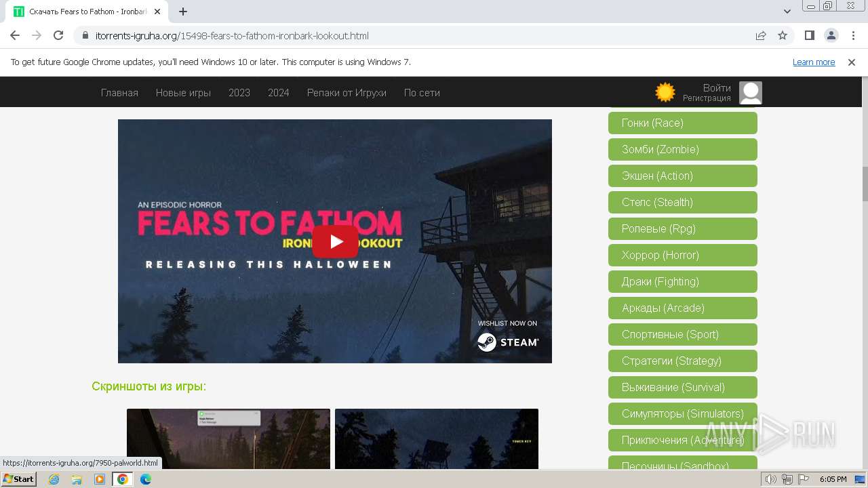Share this page icon in address bar
This screenshot has height=488, width=868.
tap(761, 35)
